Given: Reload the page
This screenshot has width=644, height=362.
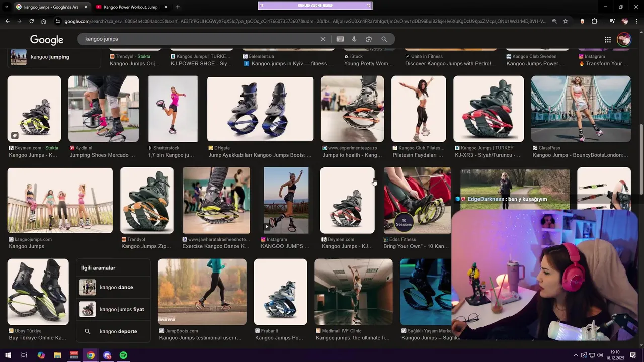Looking at the screenshot, I should (x=31, y=21).
